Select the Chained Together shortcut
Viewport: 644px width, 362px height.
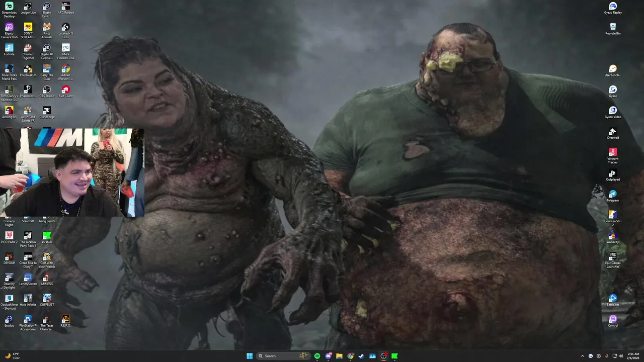(x=28, y=52)
